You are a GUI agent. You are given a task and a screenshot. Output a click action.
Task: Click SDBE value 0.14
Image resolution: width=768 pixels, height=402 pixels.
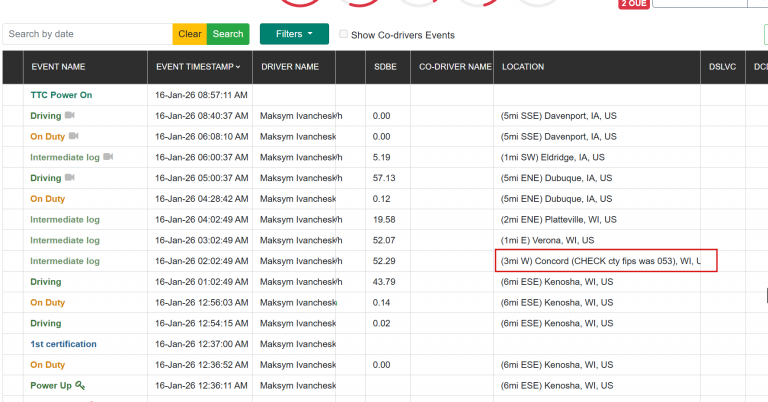382,303
